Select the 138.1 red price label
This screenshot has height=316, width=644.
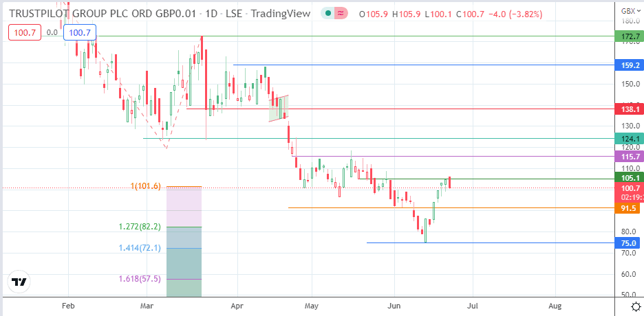click(627, 109)
